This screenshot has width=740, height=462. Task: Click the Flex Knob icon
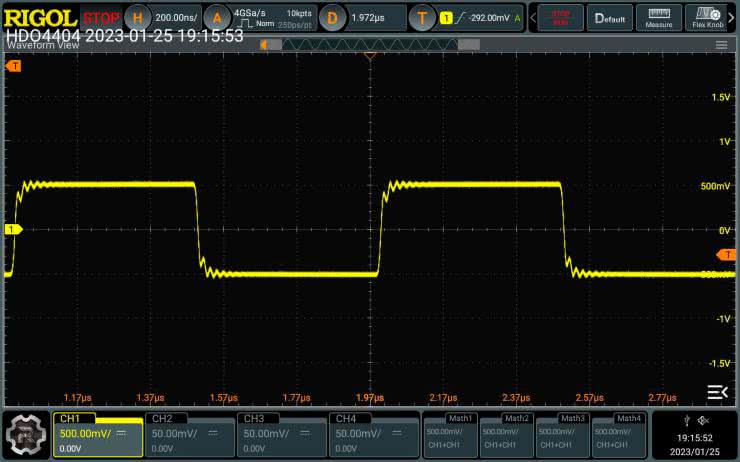709,17
